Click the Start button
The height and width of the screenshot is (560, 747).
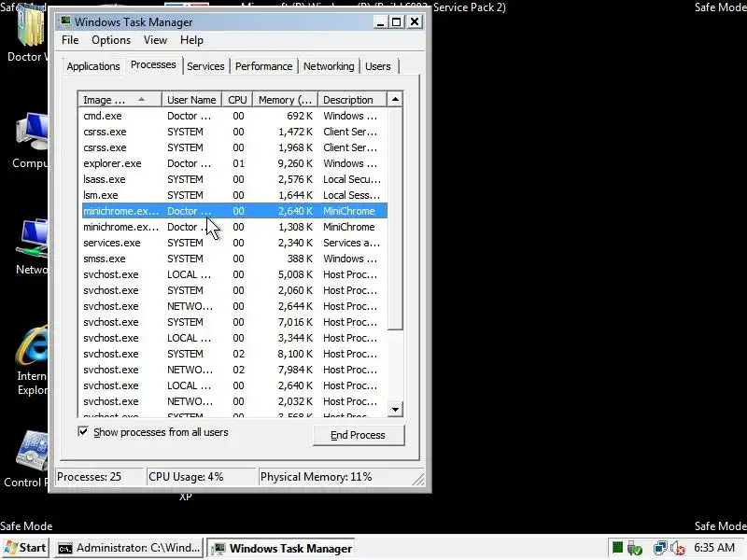click(25, 548)
